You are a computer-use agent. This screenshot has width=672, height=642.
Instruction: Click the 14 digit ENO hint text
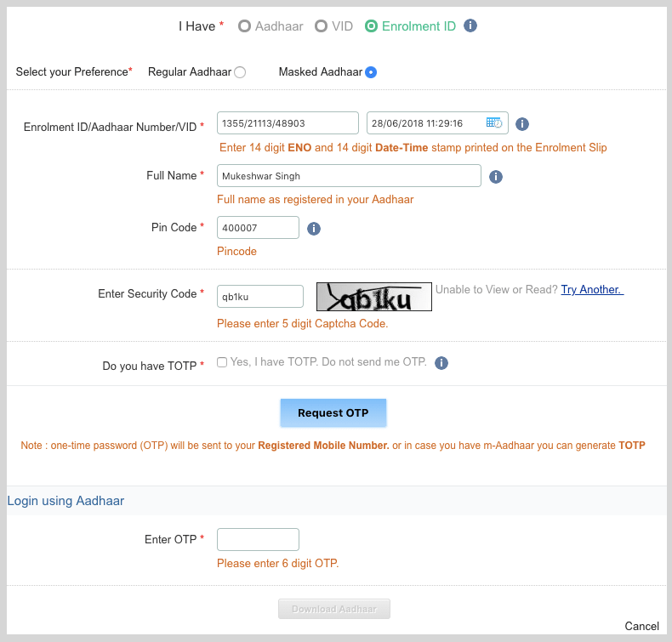click(x=413, y=147)
